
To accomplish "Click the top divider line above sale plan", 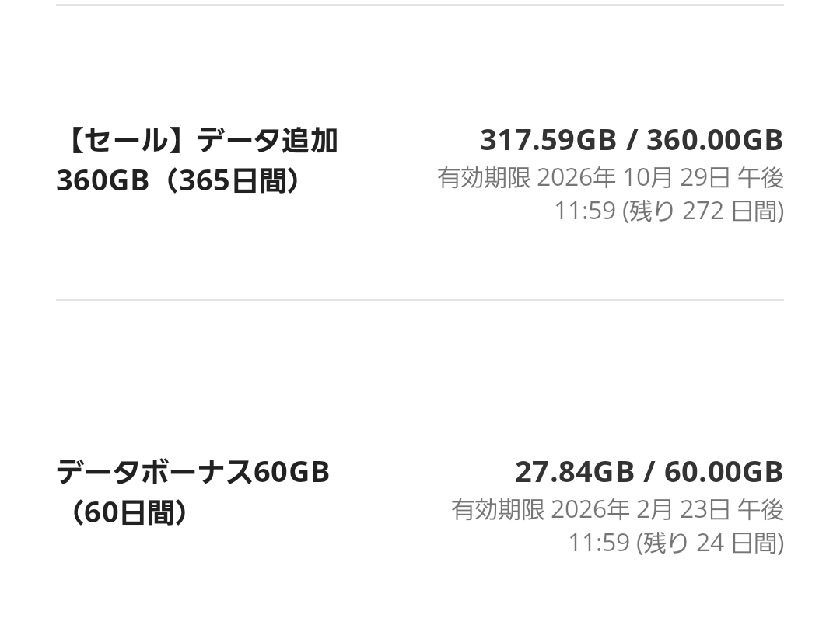I will pyautogui.click(x=420, y=5).
